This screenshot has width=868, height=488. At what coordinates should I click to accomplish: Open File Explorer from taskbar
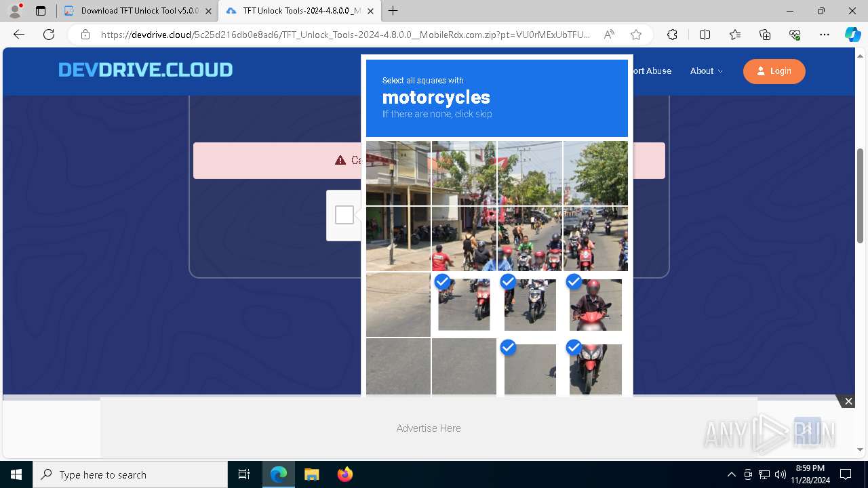point(311,474)
